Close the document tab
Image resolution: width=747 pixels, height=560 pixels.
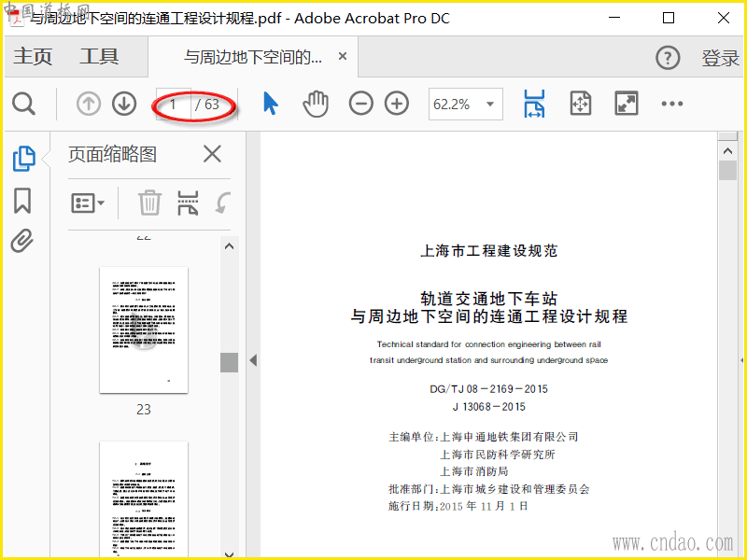tap(342, 56)
